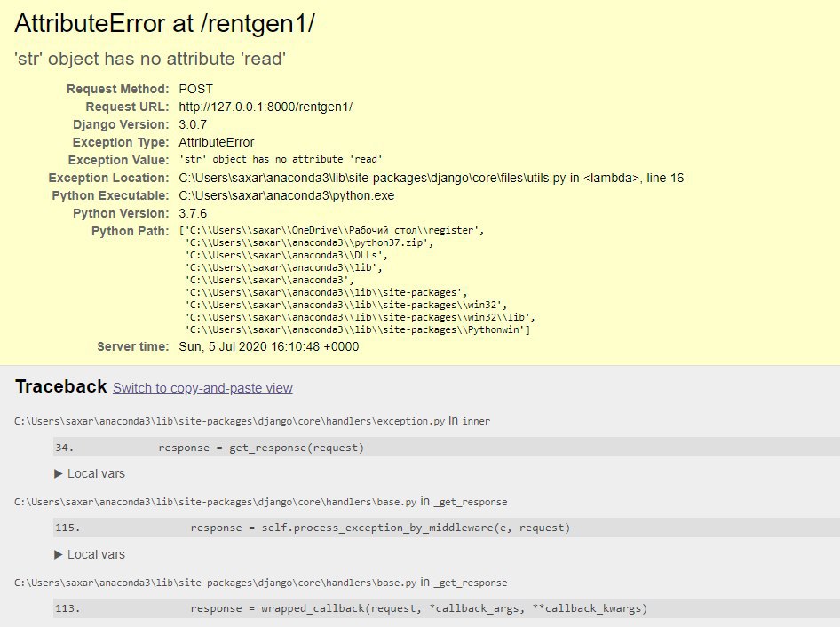
Task: Click the 'Python Path:' label
Action: coord(131,231)
